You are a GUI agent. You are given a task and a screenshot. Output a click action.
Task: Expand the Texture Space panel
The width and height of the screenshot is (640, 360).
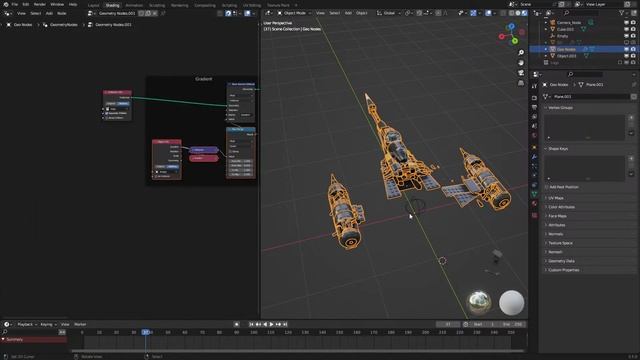pos(560,243)
